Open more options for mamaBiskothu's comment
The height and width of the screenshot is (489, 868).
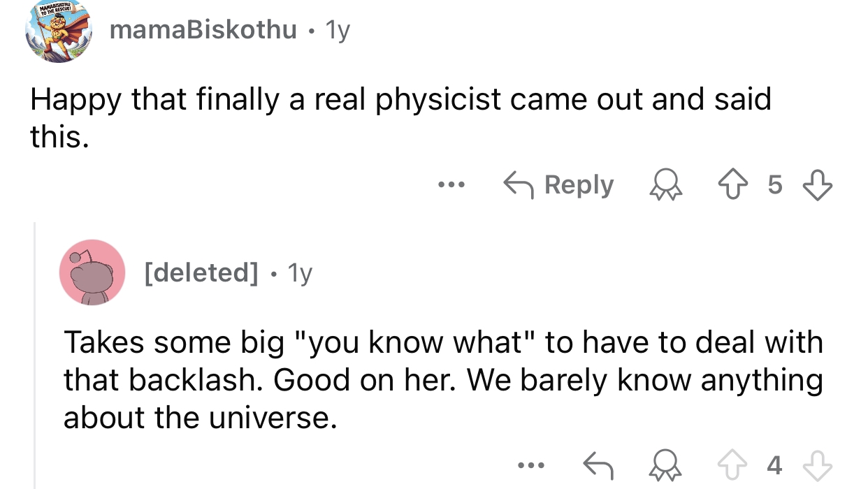(x=451, y=185)
